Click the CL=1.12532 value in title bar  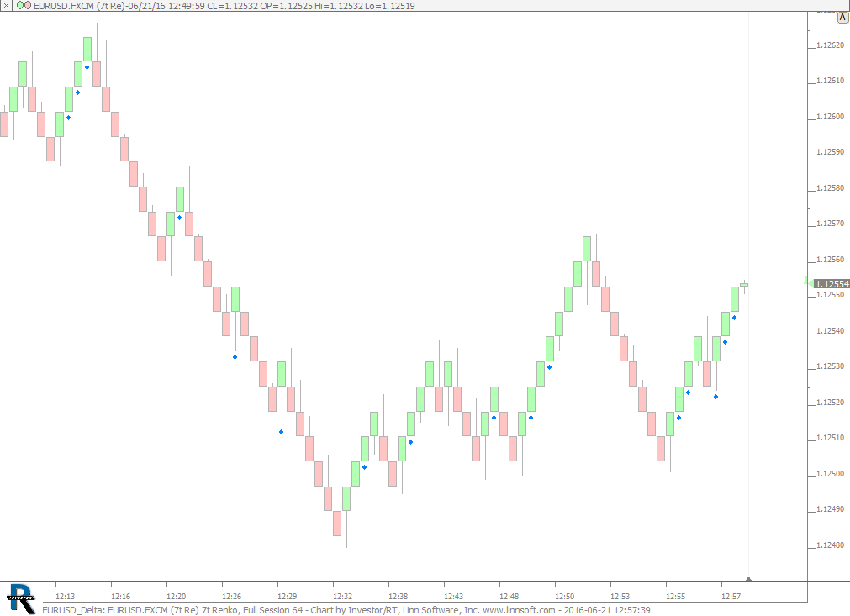(233, 6)
